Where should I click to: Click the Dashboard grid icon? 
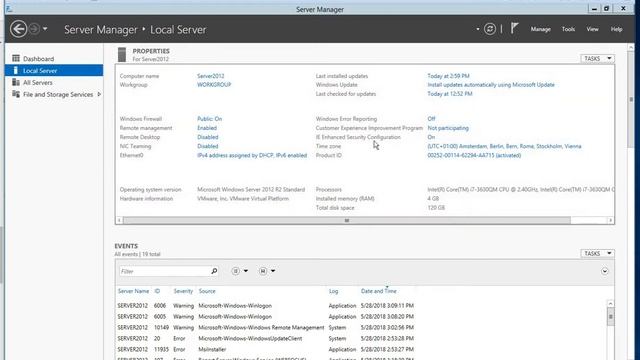click(16, 58)
